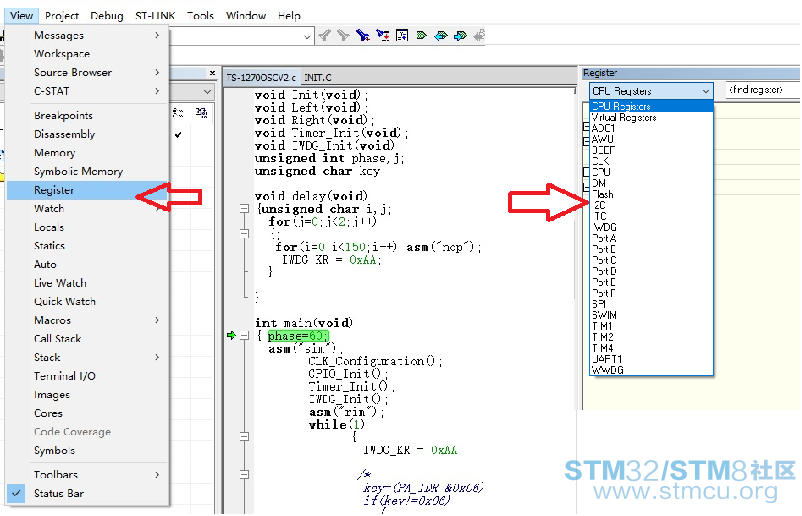Click the blue arrow icon with the red plus
Viewport: 802px width, 516px height.
click(x=363, y=35)
